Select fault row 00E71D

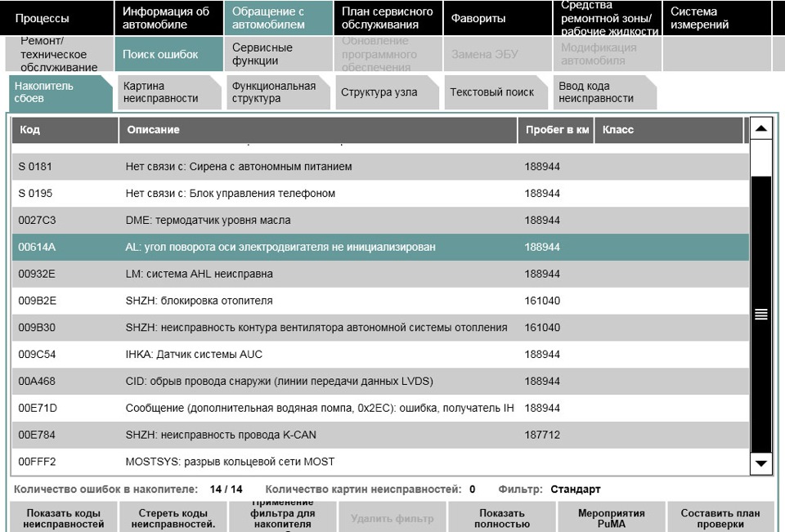[380, 408]
